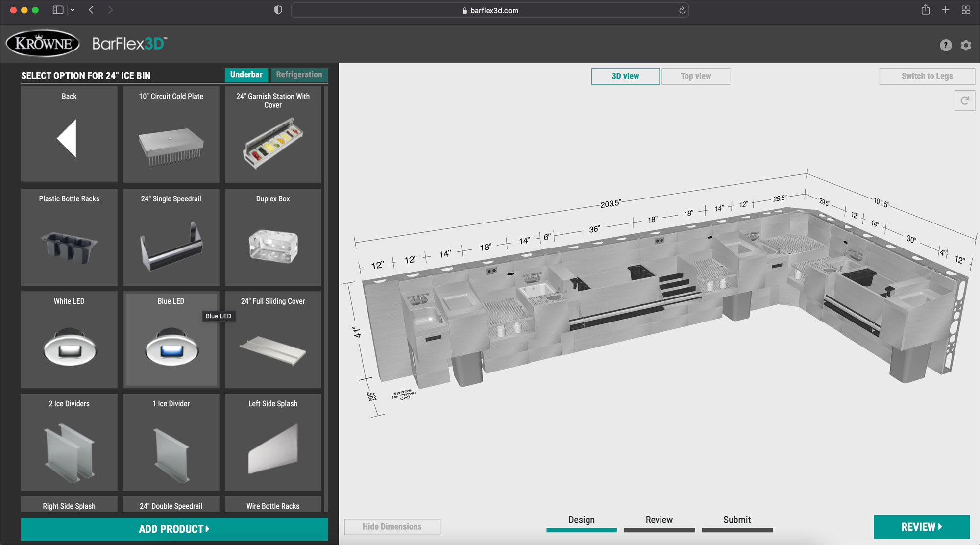The image size is (980, 545).
Task: Click the ADD PRODUCT button
Action: pyautogui.click(x=174, y=529)
